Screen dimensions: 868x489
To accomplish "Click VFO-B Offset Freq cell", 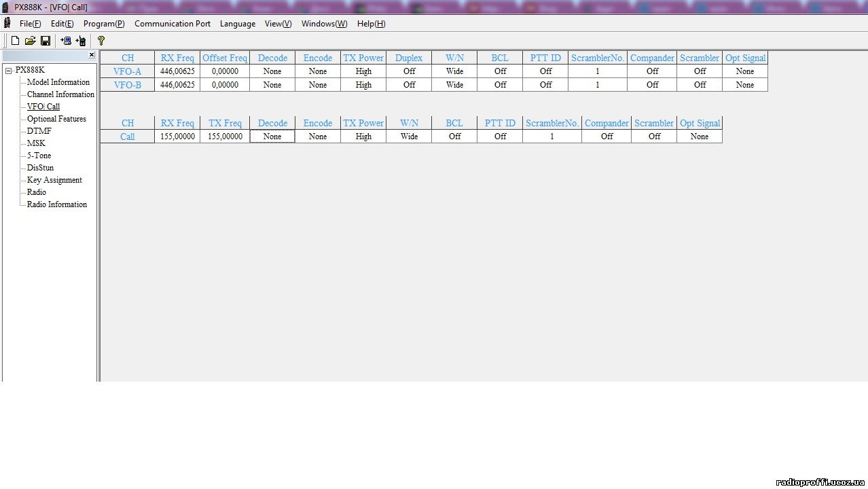I will pos(225,85).
